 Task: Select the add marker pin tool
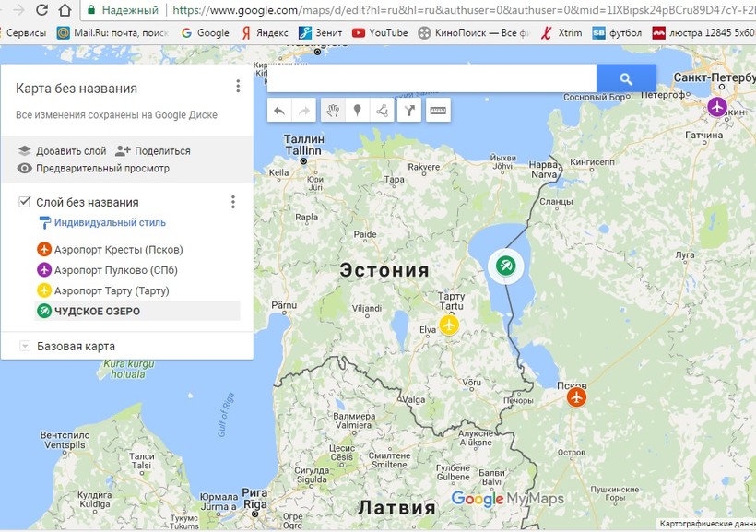click(x=357, y=111)
